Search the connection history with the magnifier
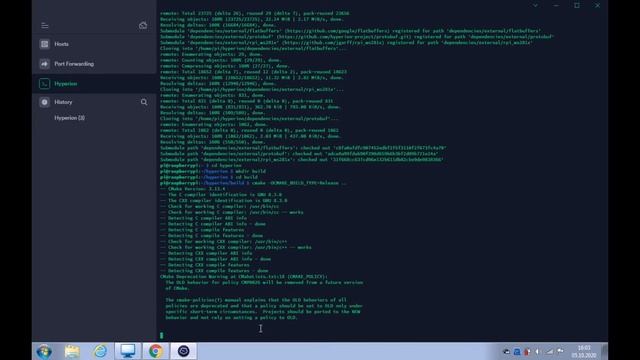 click(x=144, y=102)
